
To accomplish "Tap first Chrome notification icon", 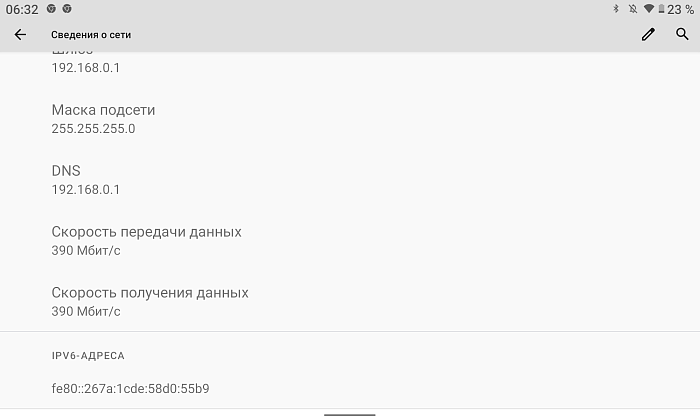I will pos(51,8).
